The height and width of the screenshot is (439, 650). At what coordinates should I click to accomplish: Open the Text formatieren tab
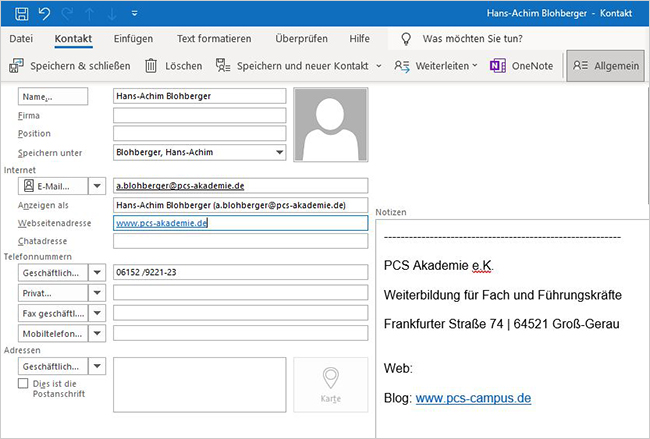click(x=214, y=39)
